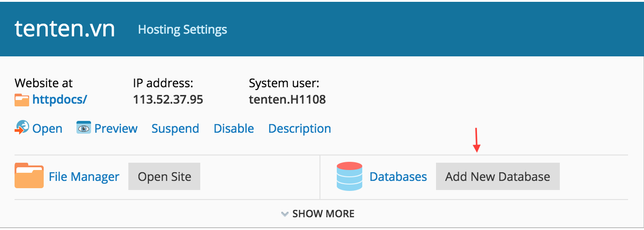The height and width of the screenshot is (230, 644).
Task: Click the Databases cylinder icon
Action: 350,176
